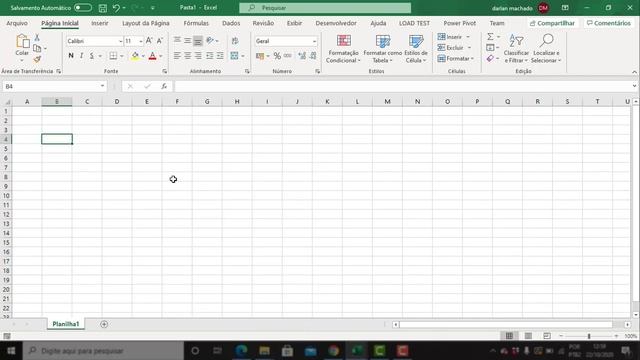Screen dimensions: 640x360
Task: Open Formatação Condicional
Action: [x=343, y=49]
